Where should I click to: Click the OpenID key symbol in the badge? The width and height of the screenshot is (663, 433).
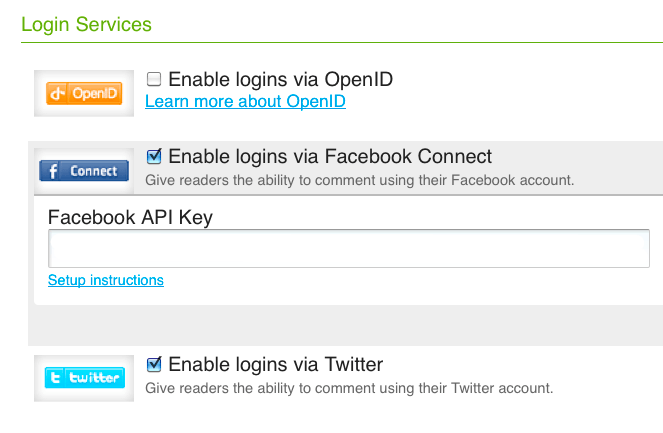59,94
